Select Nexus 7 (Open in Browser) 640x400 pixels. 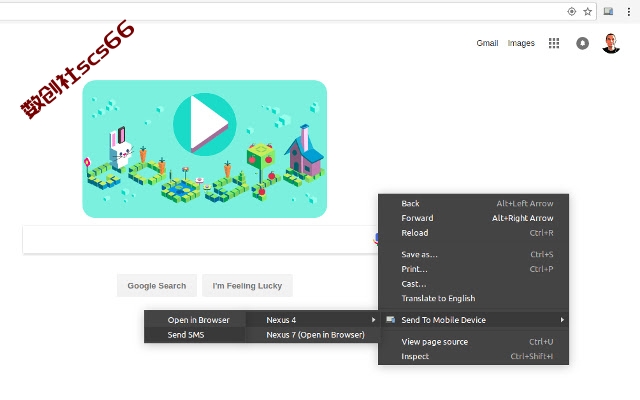pos(312,335)
